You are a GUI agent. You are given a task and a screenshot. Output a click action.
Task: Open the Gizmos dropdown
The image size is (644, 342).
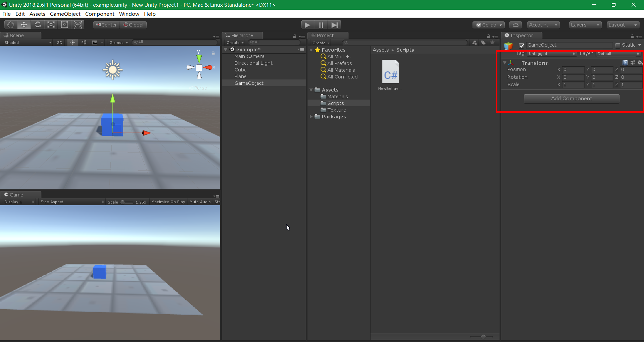coord(118,43)
